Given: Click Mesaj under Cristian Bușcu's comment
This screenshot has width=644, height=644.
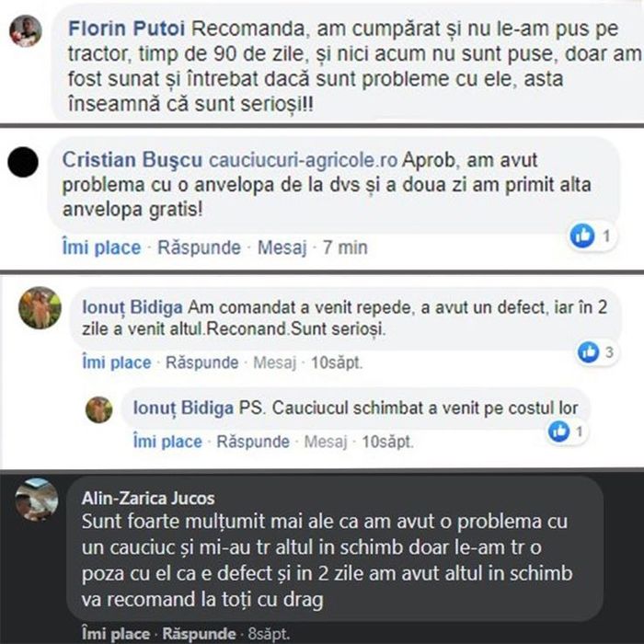Looking at the screenshot, I should point(282,247).
